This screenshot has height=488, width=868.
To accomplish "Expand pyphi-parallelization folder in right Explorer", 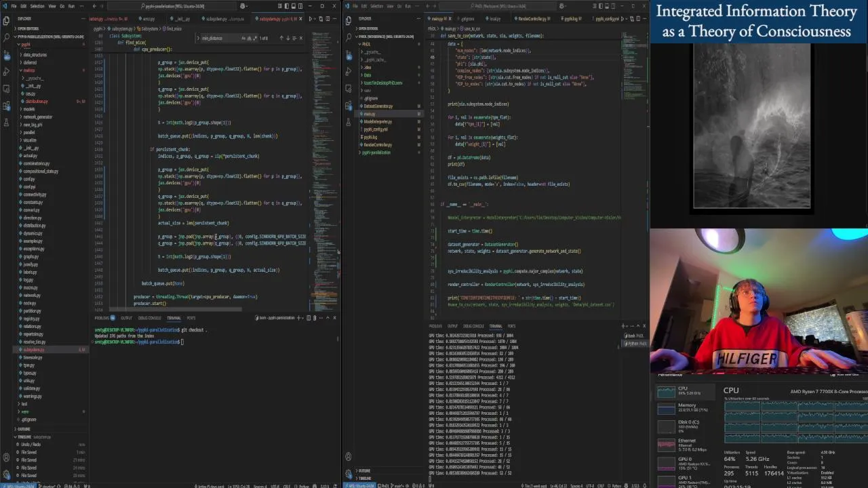I will [x=376, y=152].
